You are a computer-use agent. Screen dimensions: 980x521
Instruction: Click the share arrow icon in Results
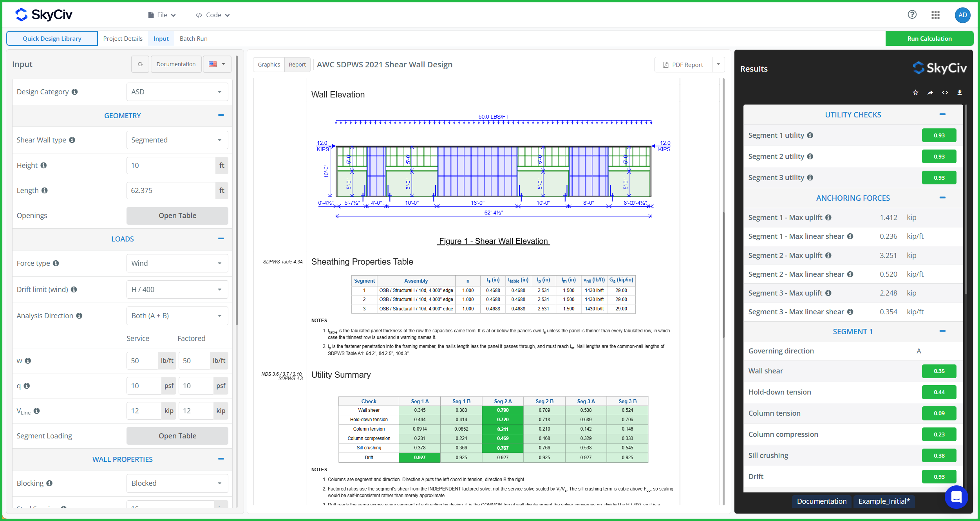click(x=930, y=92)
